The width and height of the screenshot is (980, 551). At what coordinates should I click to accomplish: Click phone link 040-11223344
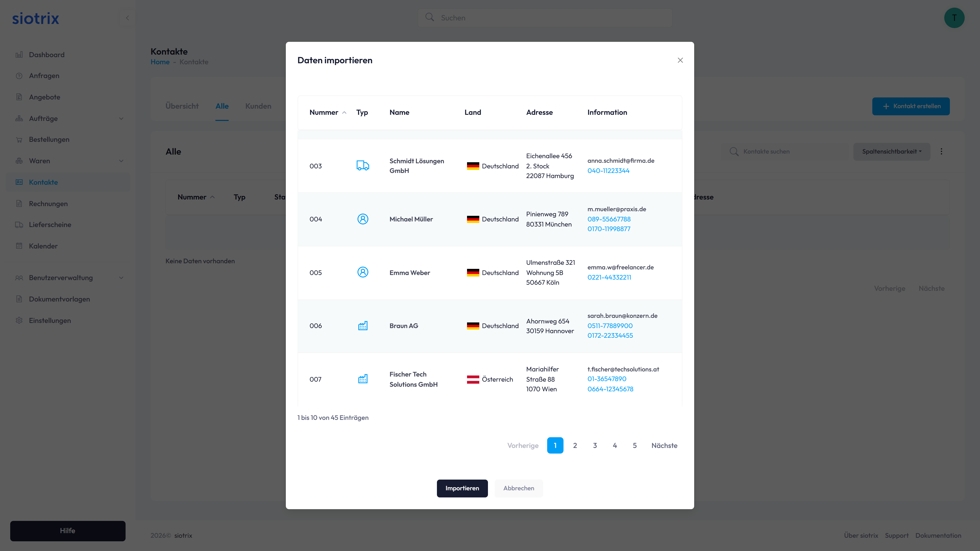click(608, 171)
